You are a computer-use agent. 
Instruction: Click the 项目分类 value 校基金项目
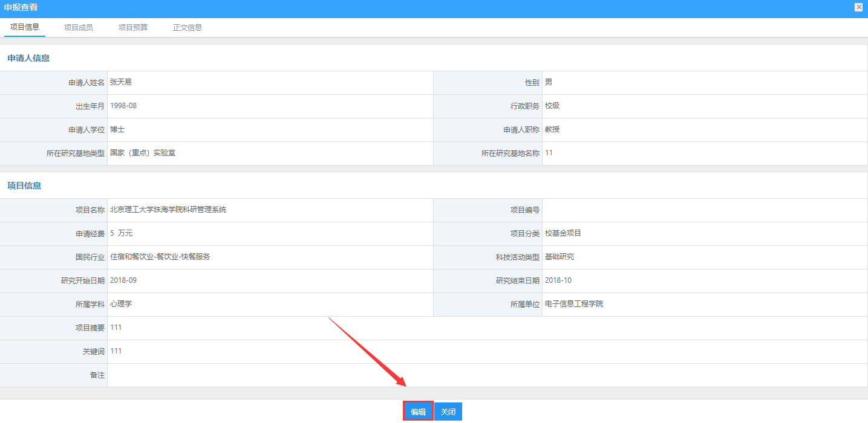pos(563,233)
